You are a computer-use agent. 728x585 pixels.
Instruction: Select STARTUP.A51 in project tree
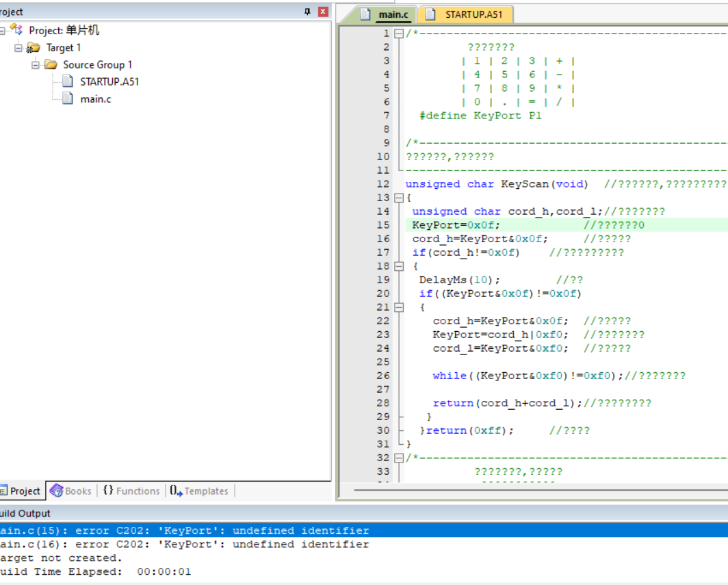(x=109, y=81)
